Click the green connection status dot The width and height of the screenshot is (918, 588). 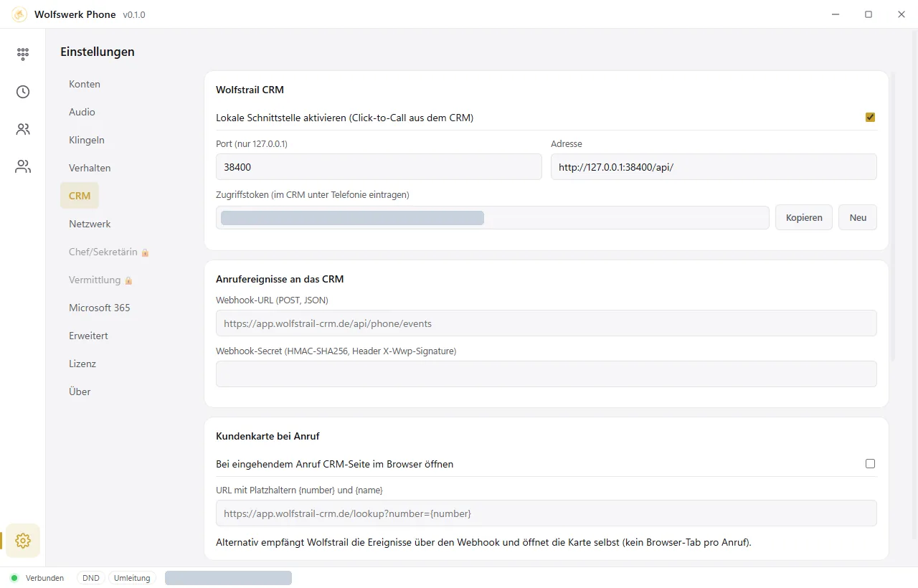tap(14, 578)
